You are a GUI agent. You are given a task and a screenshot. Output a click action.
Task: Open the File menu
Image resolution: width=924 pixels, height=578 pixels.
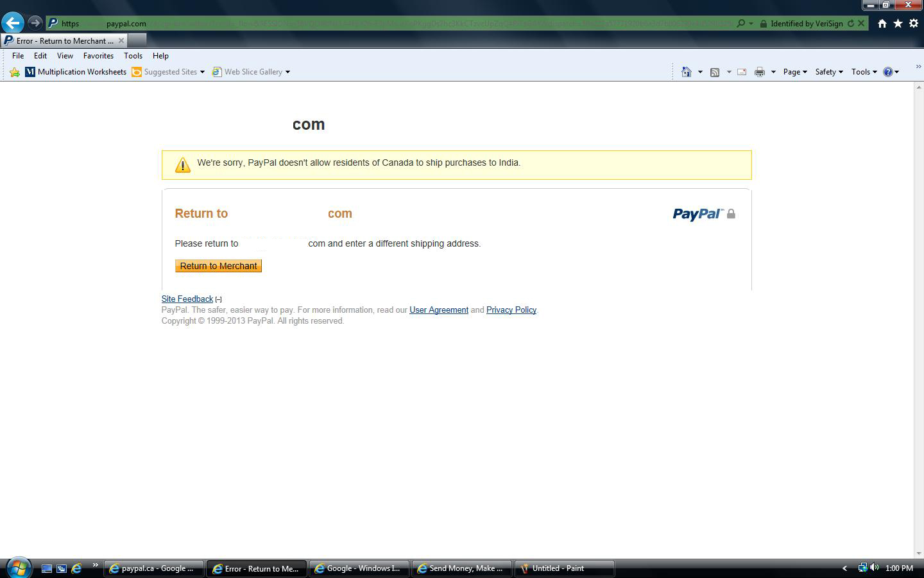18,56
